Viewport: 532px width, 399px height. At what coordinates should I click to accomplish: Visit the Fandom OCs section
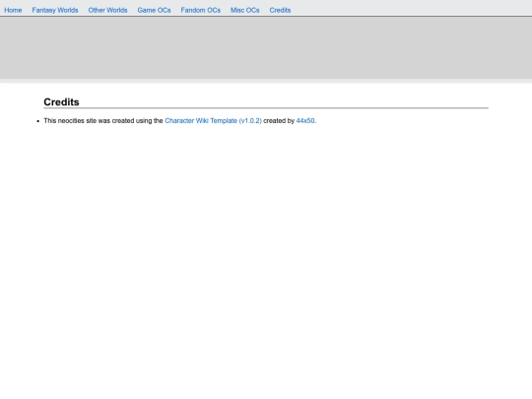click(201, 10)
